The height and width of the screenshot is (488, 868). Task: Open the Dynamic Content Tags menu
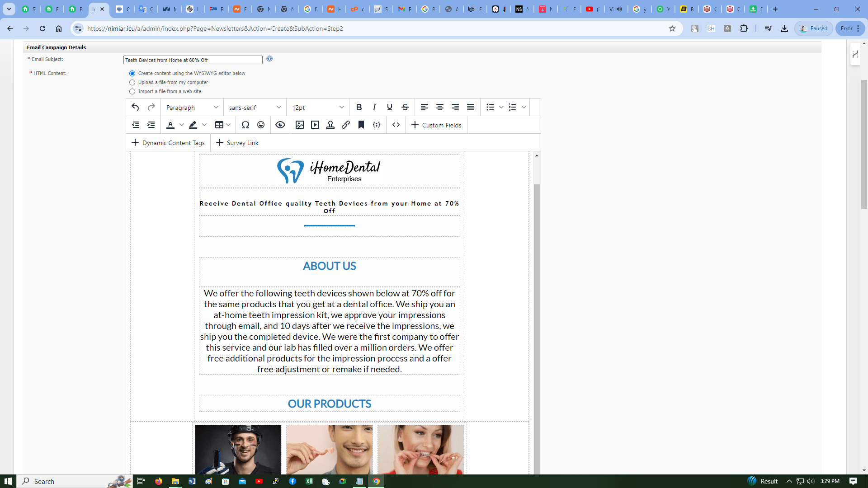click(168, 143)
